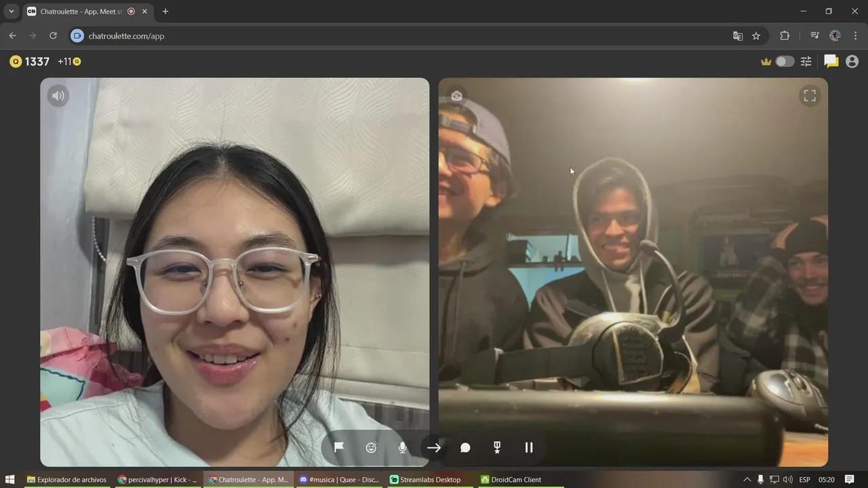Open search filter settings with the sliders icon
The image size is (868, 488).
tap(806, 61)
